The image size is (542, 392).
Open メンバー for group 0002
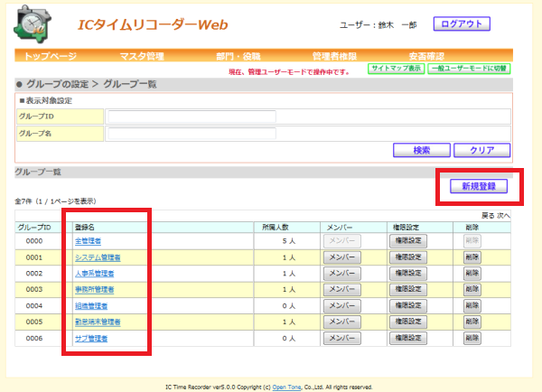(341, 274)
